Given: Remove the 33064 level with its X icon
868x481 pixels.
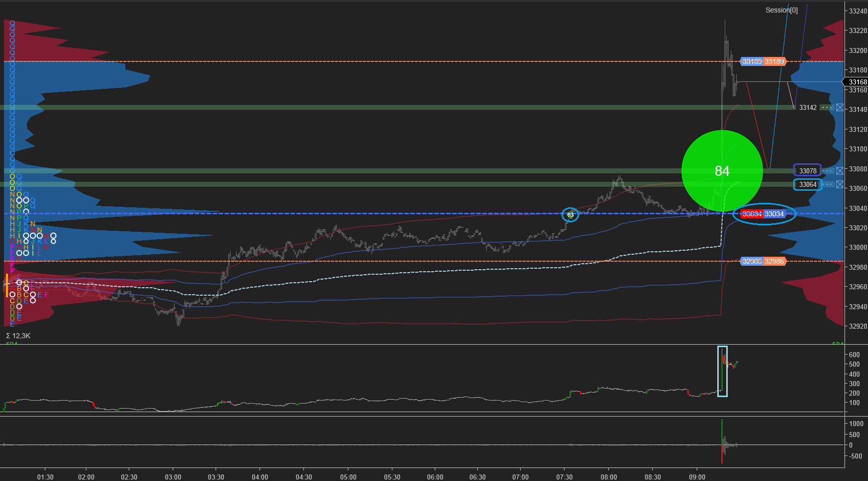Looking at the screenshot, I should click(x=840, y=184).
